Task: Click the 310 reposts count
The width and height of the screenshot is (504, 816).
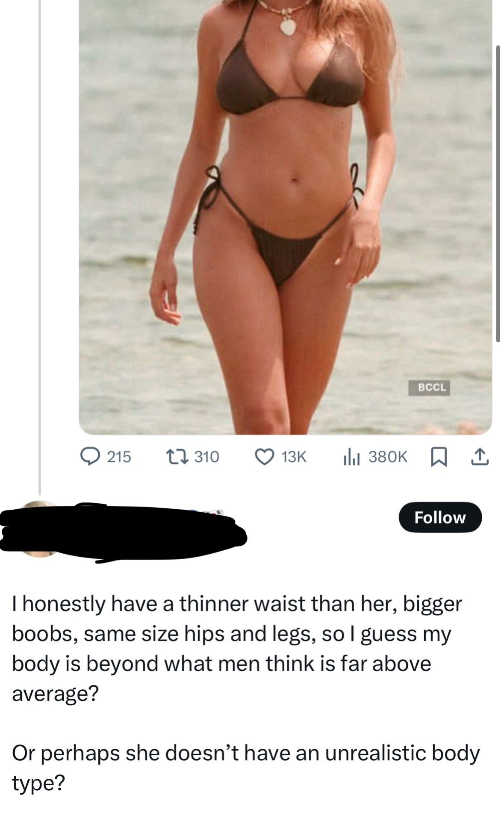Action: coord(207,457)
